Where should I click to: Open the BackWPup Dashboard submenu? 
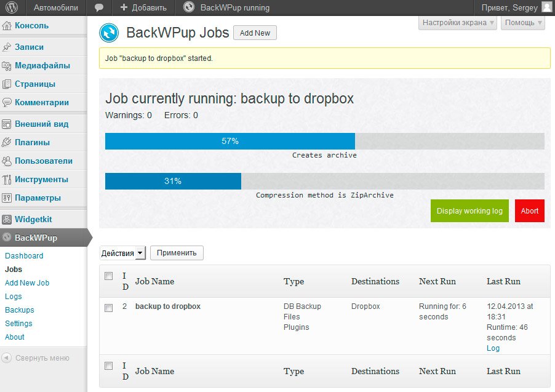pos(24,255)
